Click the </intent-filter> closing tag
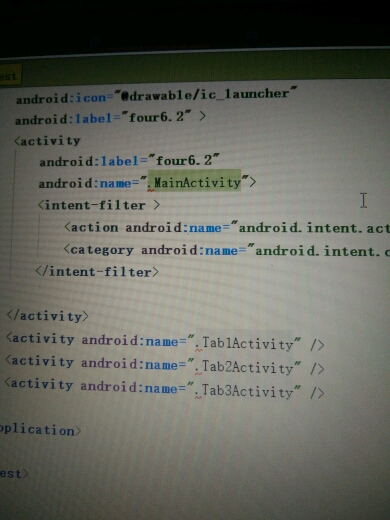Image resolution: width=390 pixels, height=520 pixels. pyautogui.click(x=97, y=272)
